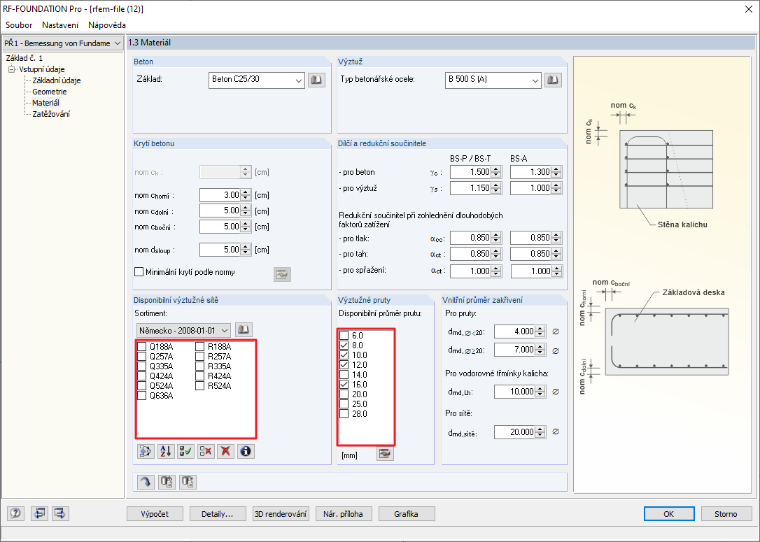This screenshot has height=542, width=760.
Task: Select Zatěžování in the tree
Action: (51, 114)
